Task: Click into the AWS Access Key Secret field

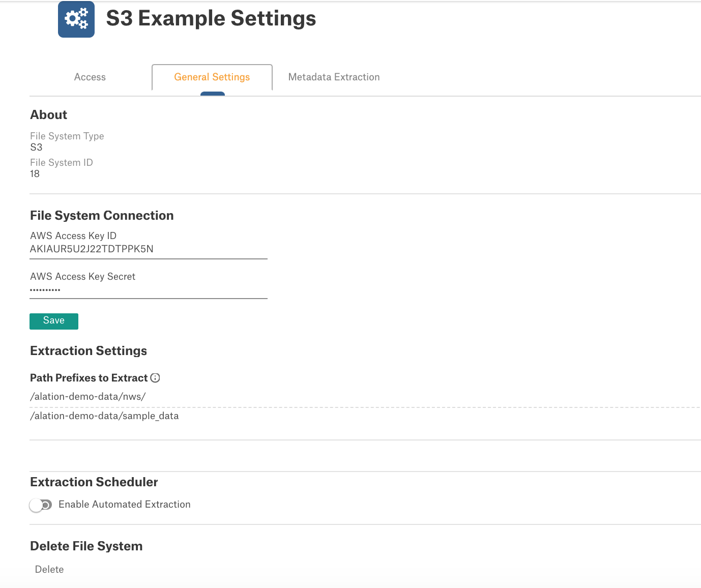Action: pyautogui.click(x=149, y=290)
